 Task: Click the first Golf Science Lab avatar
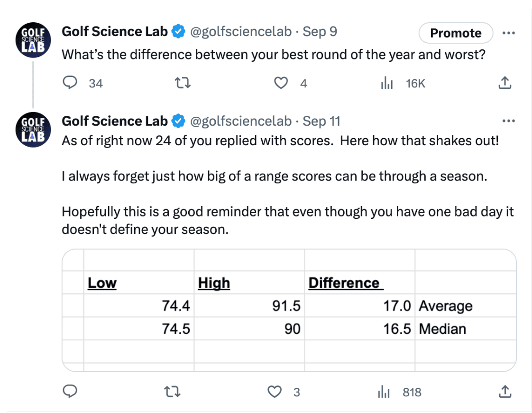(33, 40)
